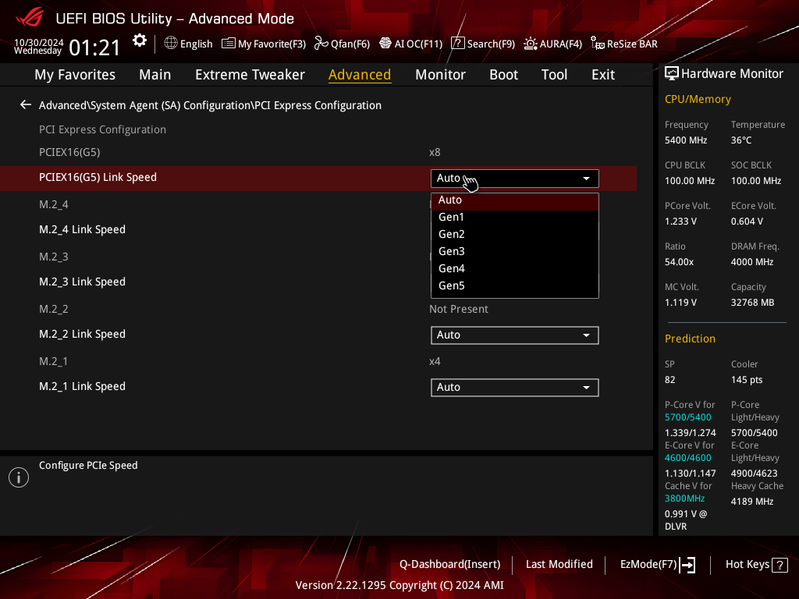Screen dimensions: 799x599
Task: Click the breadcrumb path text to PCI Express Configuration
Action: coord(210,105)
